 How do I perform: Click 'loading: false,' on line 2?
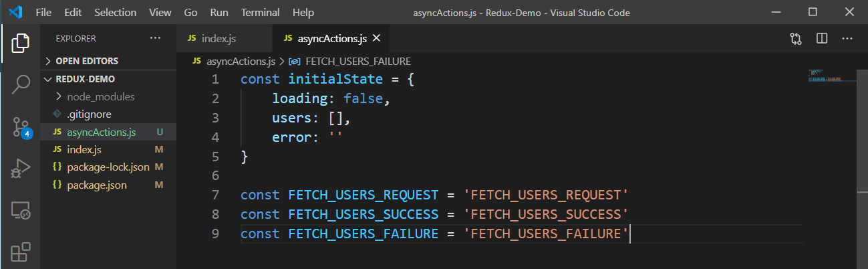[330, 98]
